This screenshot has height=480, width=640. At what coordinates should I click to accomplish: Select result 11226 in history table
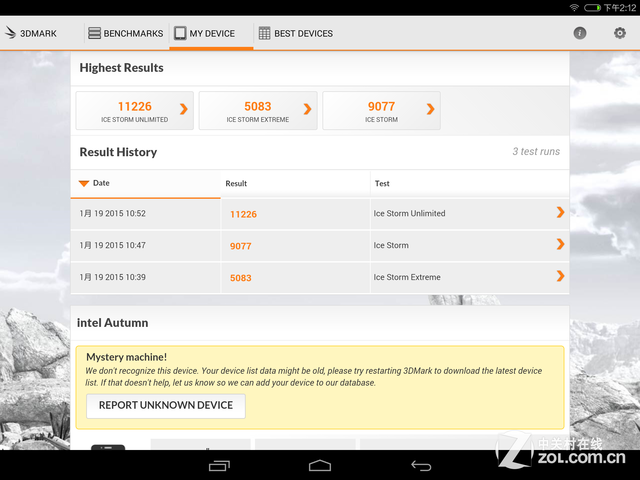[243, 214]
